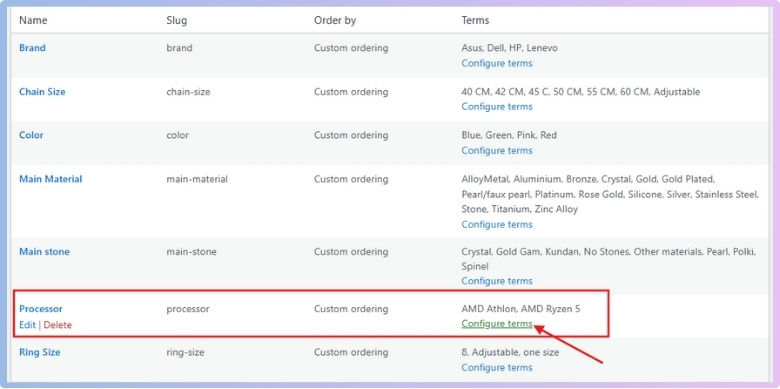
Task: Click Edit under Processor
Action: tap(27, 325)
